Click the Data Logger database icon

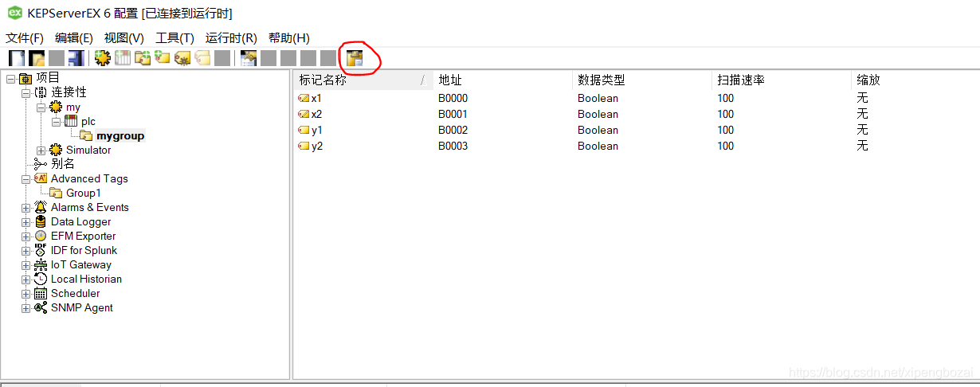tap(41, 221)
